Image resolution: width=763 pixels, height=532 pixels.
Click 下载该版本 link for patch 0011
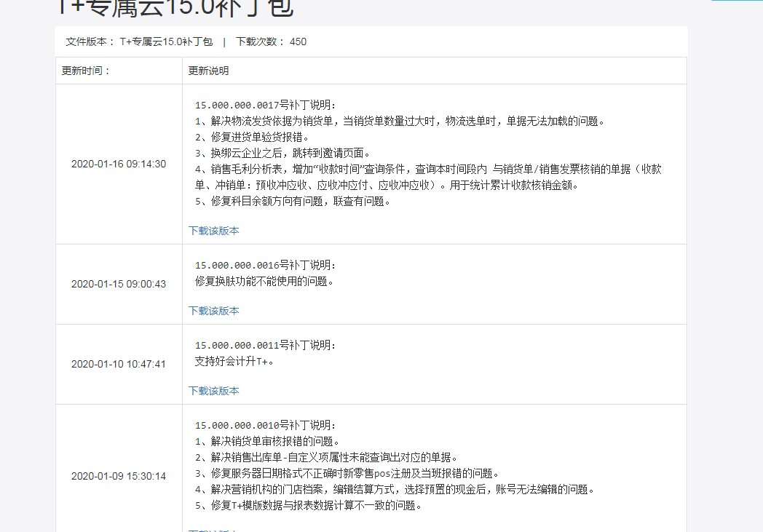(213, 391)
